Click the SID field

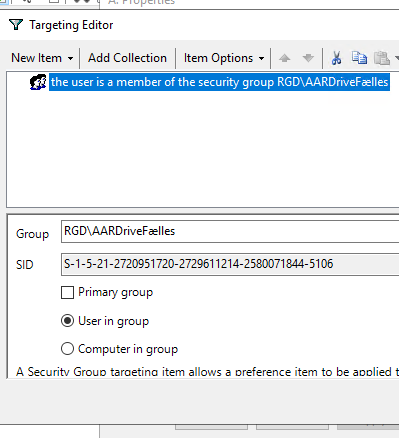coord(230,264)
